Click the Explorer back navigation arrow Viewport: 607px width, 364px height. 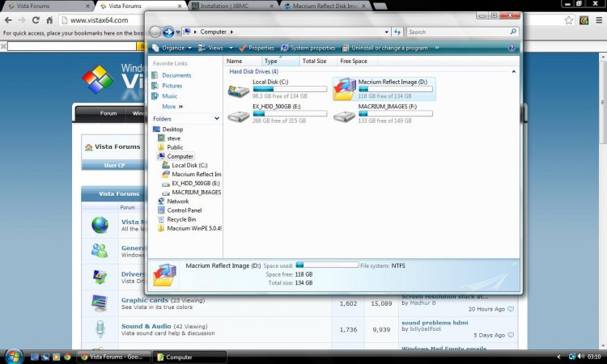[x=155, y=32]
